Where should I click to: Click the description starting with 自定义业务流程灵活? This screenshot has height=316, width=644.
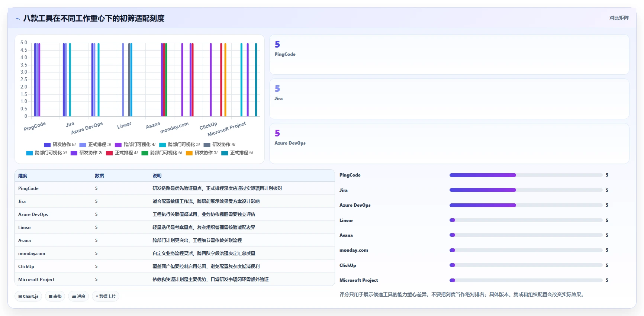tap(204, 254)
